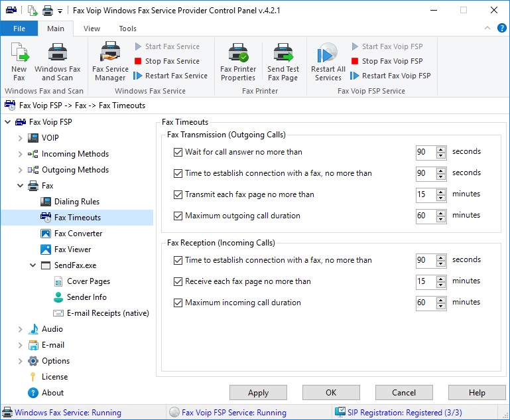The height and width of the screenshot is (420, 510).
Task: Select Incoming Methods tree item
Action: pos(75,154)
